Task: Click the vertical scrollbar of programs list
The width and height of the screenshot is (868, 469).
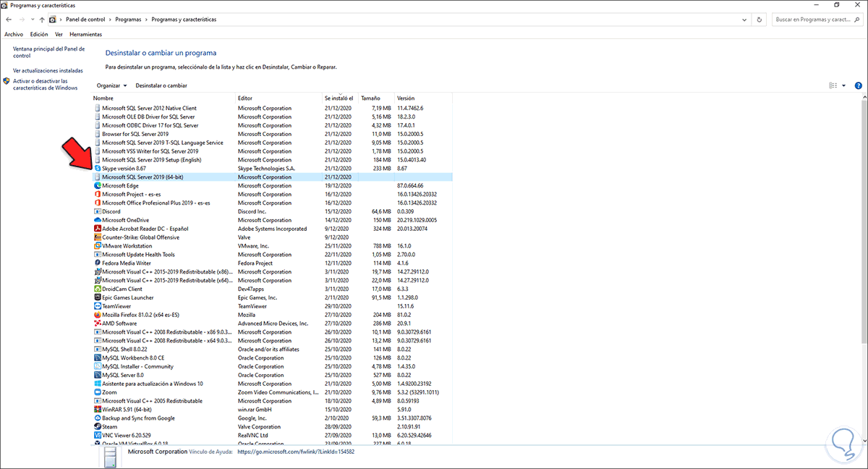Action: (x=864, y=221)
